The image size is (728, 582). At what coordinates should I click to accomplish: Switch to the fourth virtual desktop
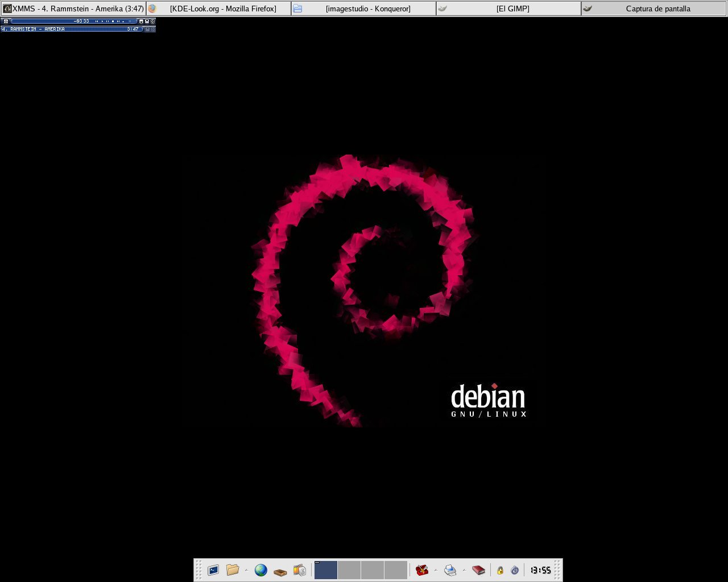pyautogui.click(x=396, y=570)
